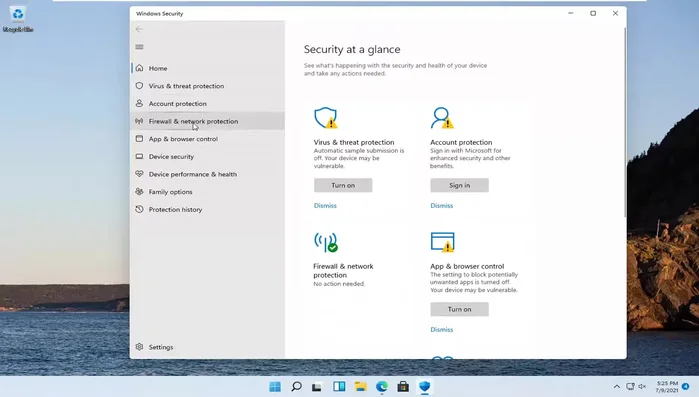
Task: Click the Virus & threat protection shield tile icon
Action: coord(326,118)
